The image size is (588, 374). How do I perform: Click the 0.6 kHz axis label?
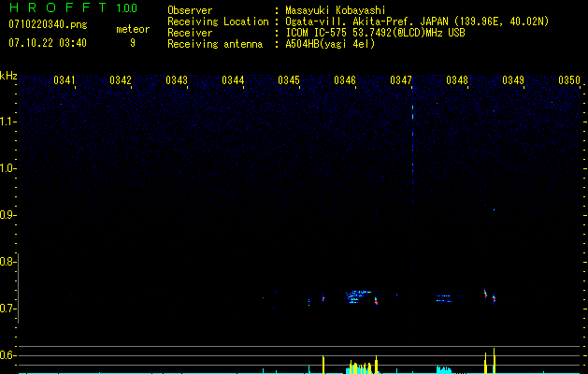pyautogui.click(x=7, y=355)
